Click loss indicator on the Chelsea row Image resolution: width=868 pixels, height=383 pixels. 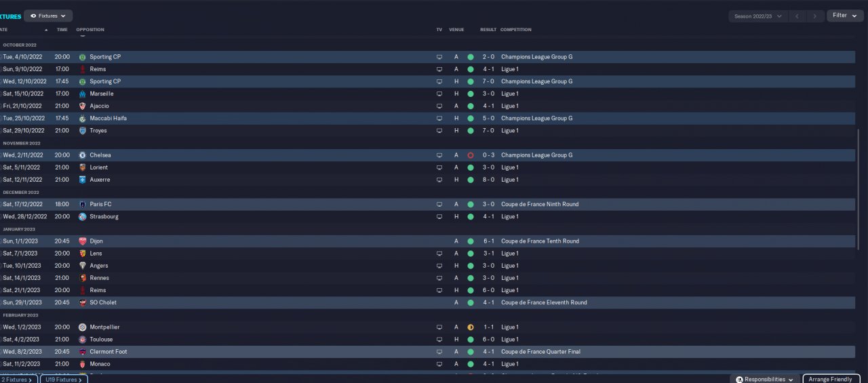[x=471, y=155]
